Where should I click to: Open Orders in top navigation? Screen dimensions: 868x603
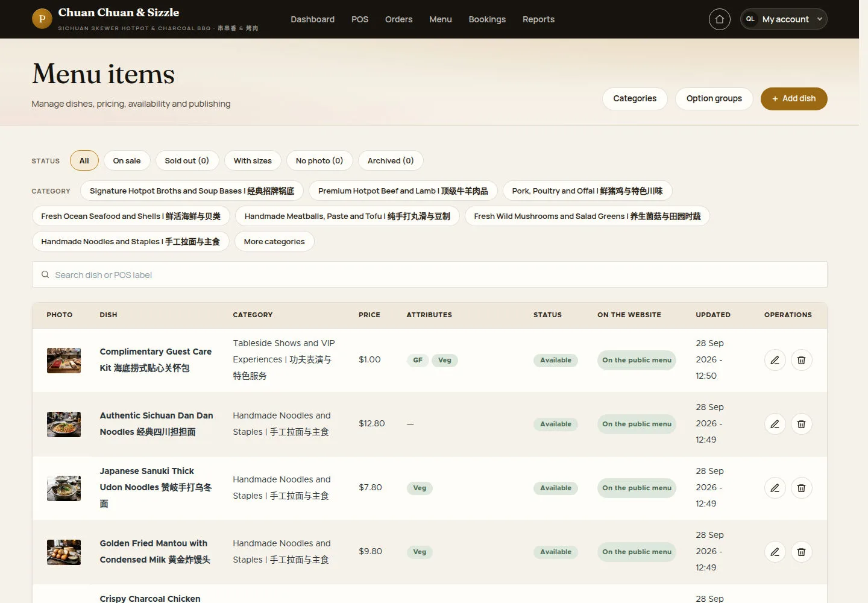coord(399,19)
